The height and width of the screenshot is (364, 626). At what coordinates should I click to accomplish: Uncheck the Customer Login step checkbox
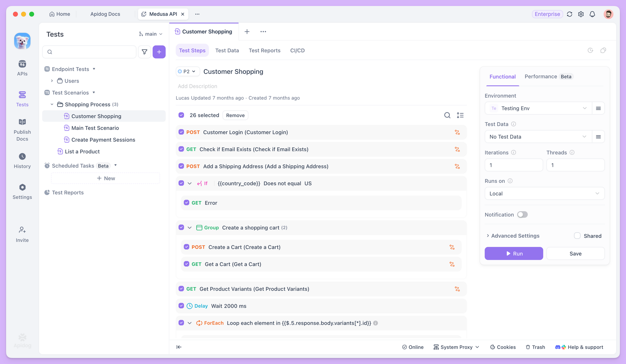[181, 132]
